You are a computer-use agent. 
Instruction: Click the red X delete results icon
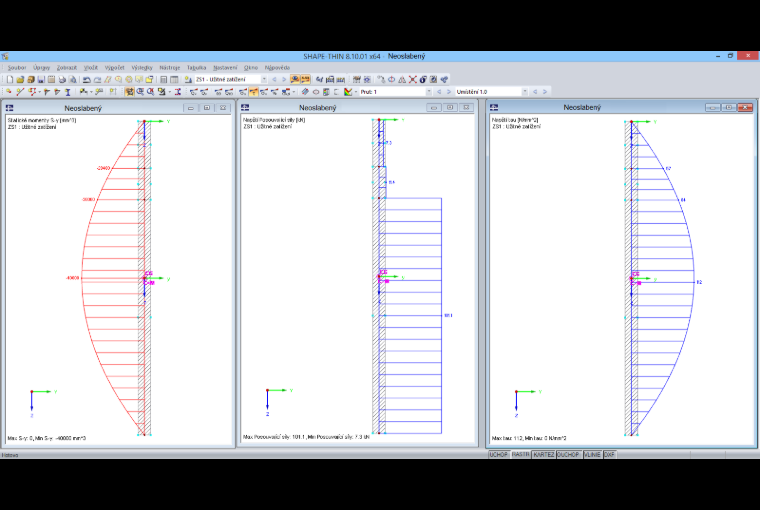[x=412, y=79]
